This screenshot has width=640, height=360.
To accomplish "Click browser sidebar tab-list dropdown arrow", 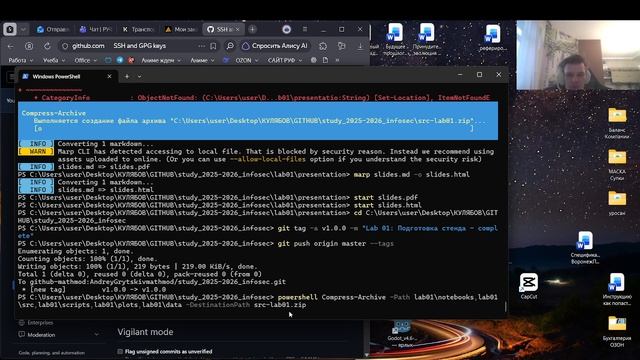I will pos(23,29).
